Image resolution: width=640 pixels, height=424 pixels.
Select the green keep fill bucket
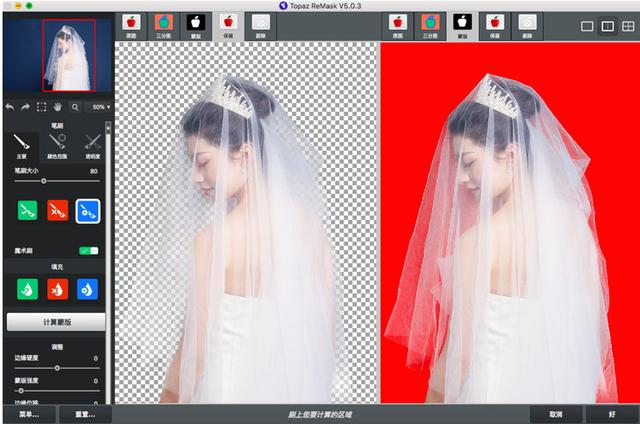[27, 289]
